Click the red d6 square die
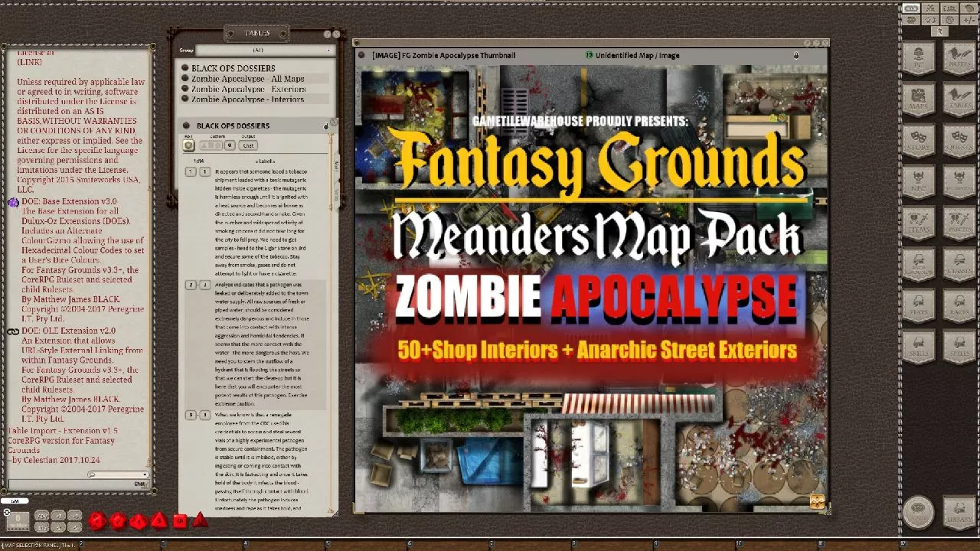 point(179,522)
